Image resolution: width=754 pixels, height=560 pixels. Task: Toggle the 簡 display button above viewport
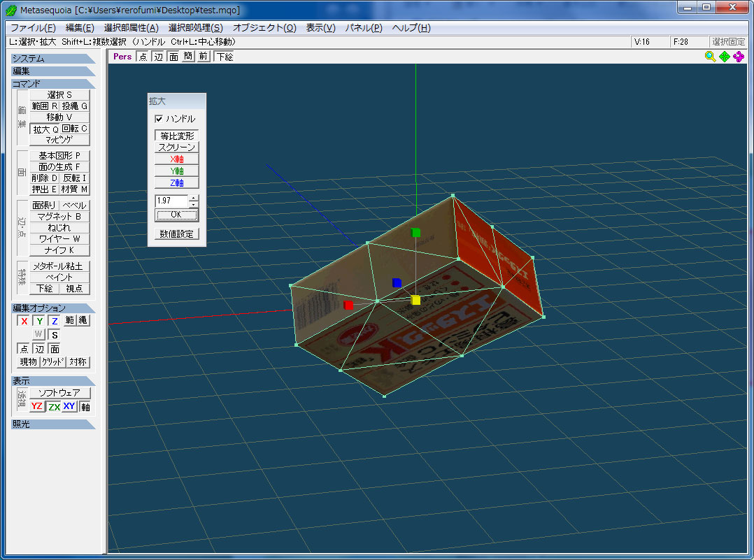point(188,57)
